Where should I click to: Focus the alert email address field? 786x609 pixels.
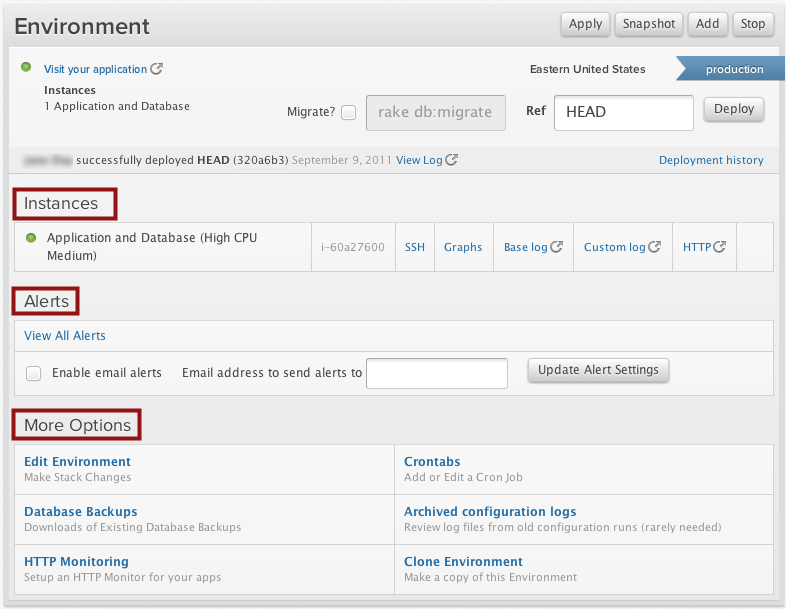[437, 373]
